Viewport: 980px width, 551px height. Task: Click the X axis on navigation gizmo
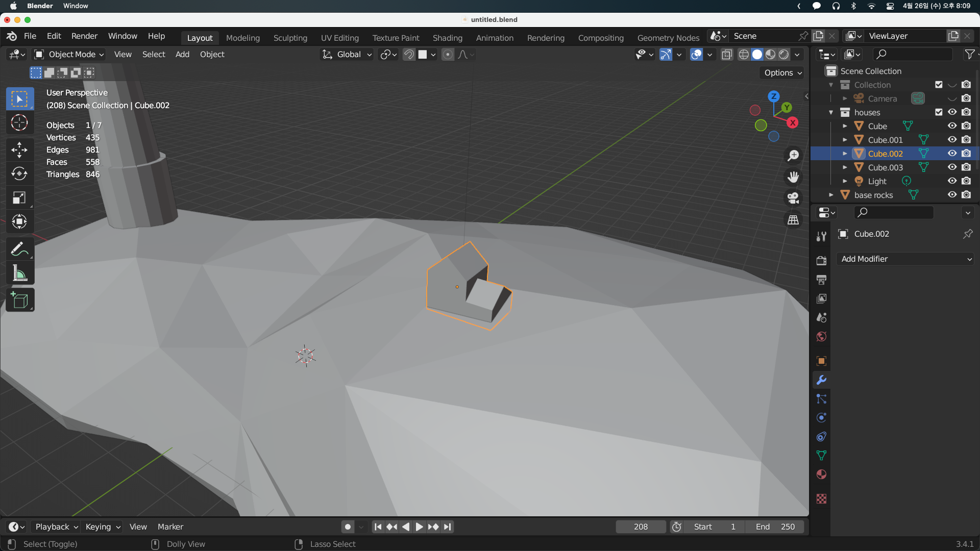coord(792,123)
